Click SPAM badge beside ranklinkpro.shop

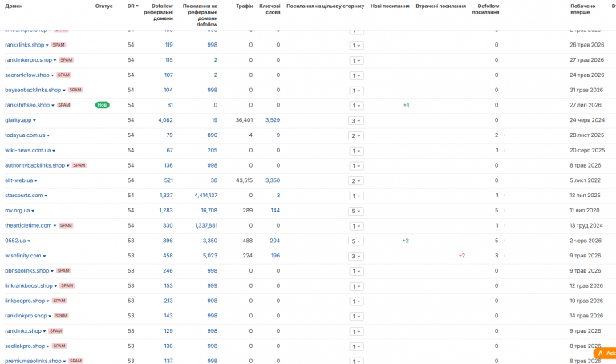point(61,316)
